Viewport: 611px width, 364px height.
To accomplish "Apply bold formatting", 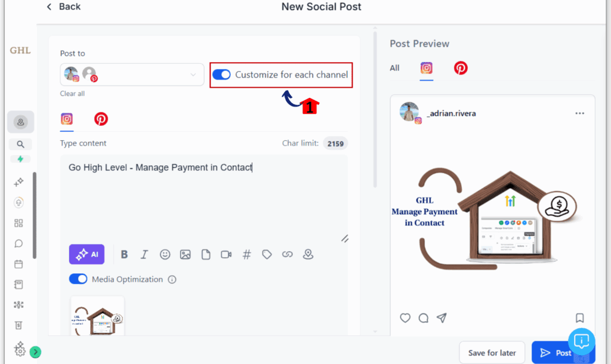I will pyautogui.click(x=124, y=254).
